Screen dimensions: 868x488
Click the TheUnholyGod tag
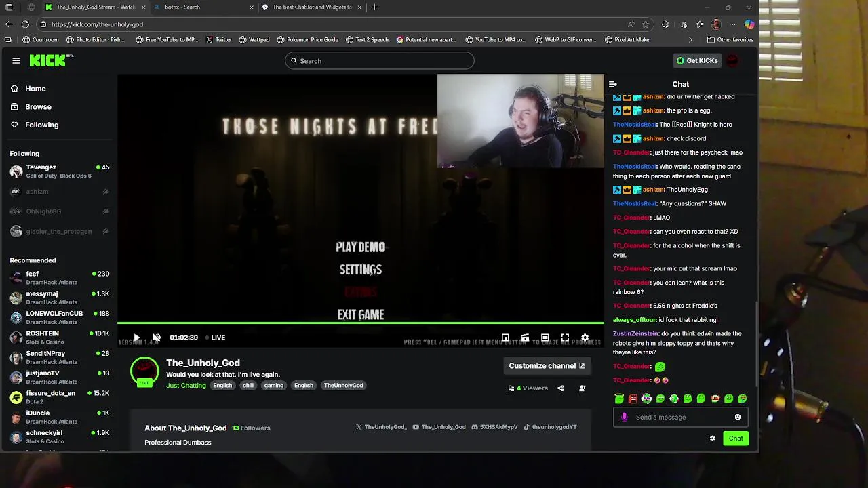343,386
